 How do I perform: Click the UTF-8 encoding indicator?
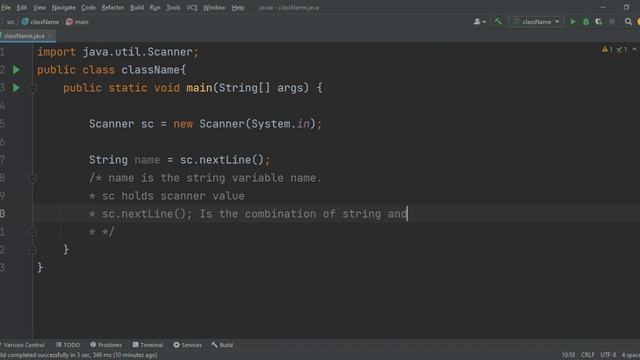tap(608, 355)
